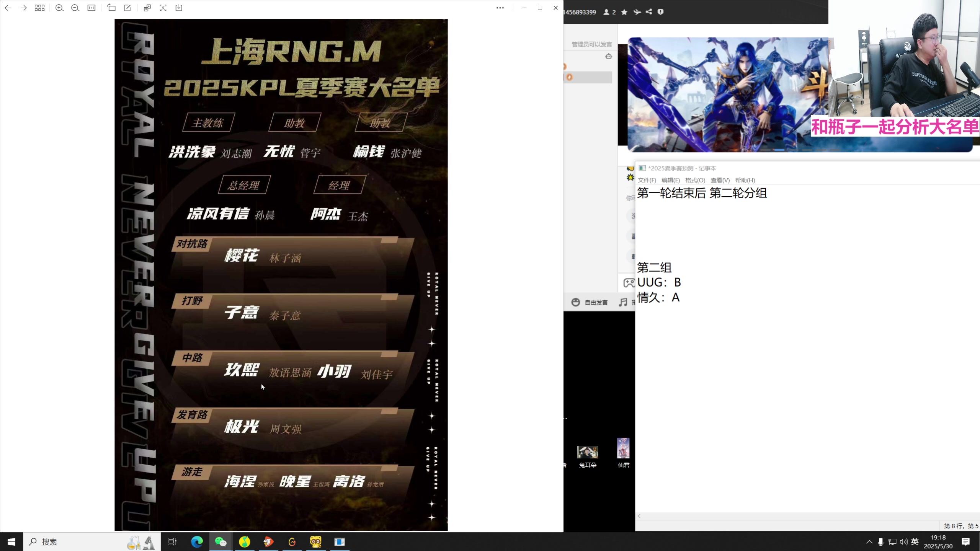Open the 文件(F) menu in Notepad
The height and width of the screenshot is (551, 980).
click(x=647, y=180)
